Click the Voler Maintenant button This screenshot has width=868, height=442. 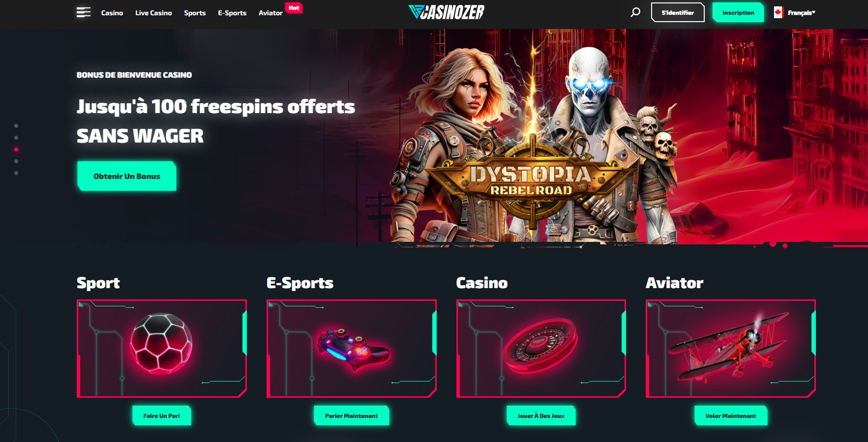pyautogui.click(x=731, y=415)
